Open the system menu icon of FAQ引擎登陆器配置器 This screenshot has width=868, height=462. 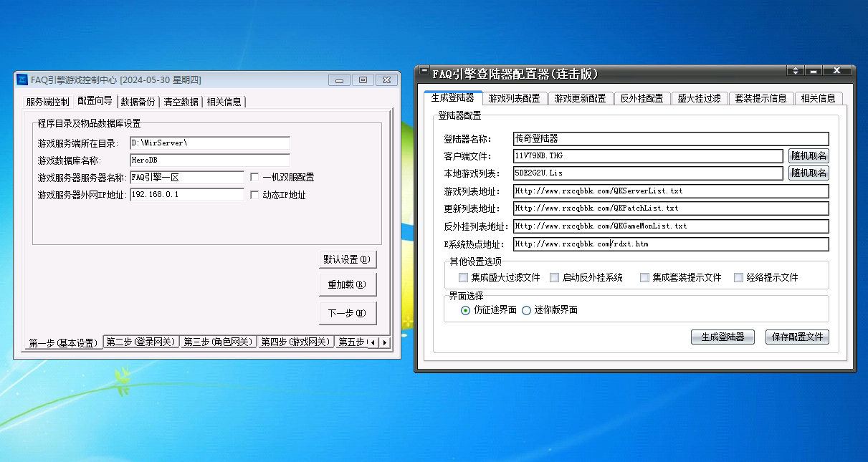pyautogui.click(x=424, y=72)
